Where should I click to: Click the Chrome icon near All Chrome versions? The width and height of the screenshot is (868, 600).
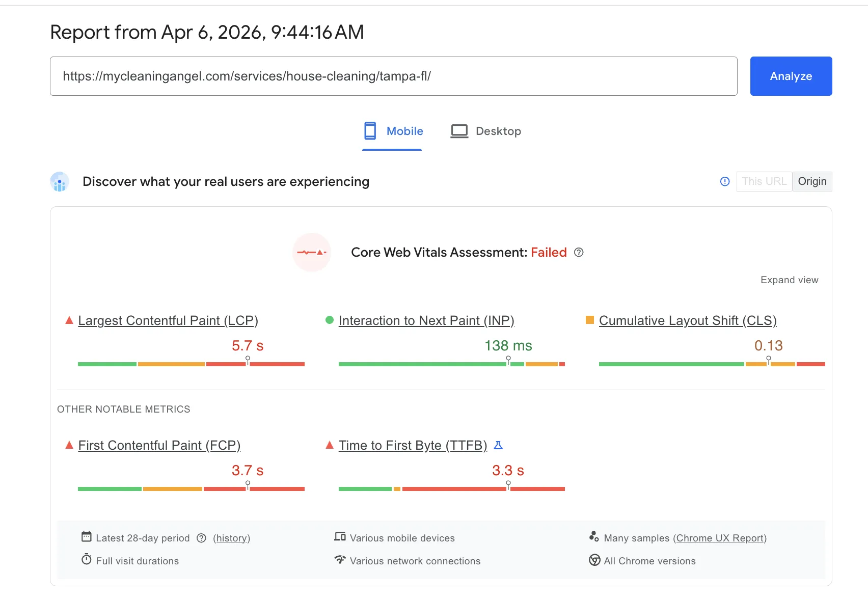[594, 560]
